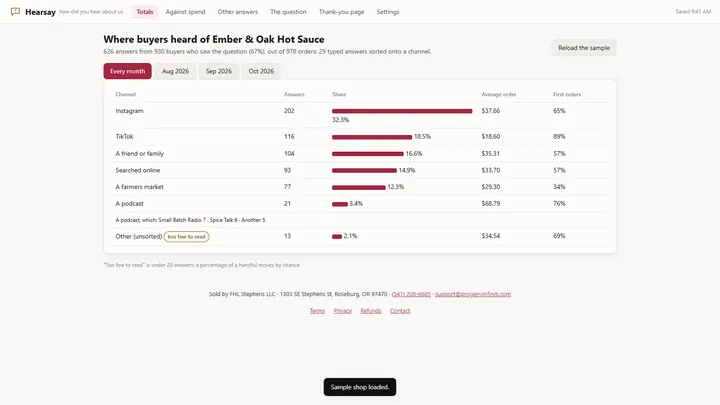Click the podcast breakdown line Small Batch Radio
The width and height of the screenshot is (720, 405).
190,220
